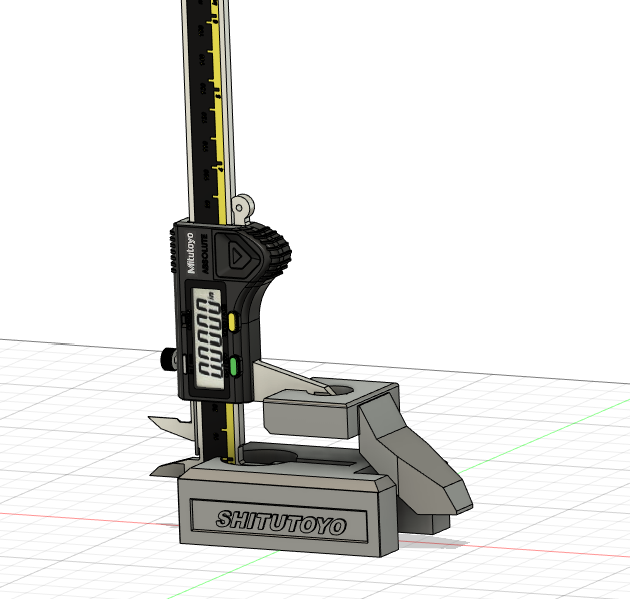Click the yellow scale strip on the beam
The image size is (630, 599).
(x=215, y=100)
